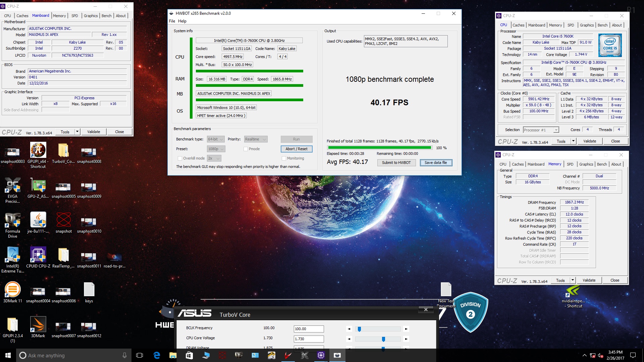Open Preset 1080p dropdown
Viewport: 644px width, 362px height.
(216, 149)
